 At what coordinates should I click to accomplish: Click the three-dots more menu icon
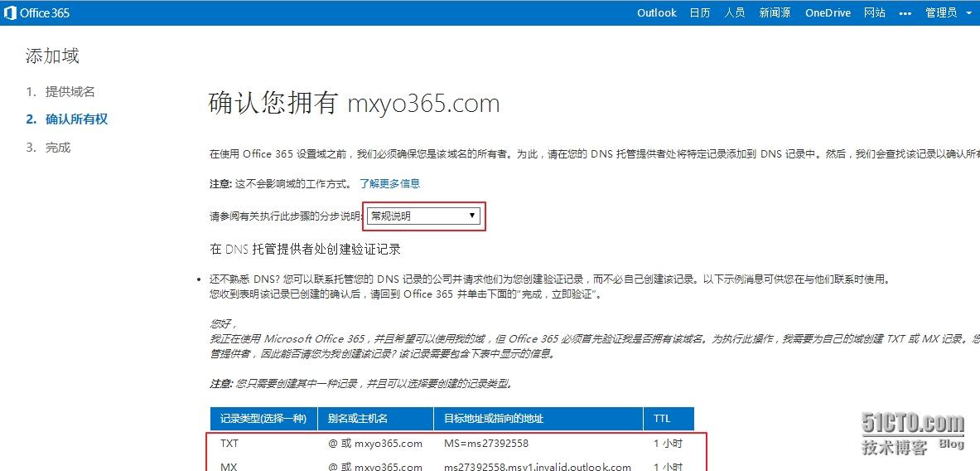click(905, 13)
